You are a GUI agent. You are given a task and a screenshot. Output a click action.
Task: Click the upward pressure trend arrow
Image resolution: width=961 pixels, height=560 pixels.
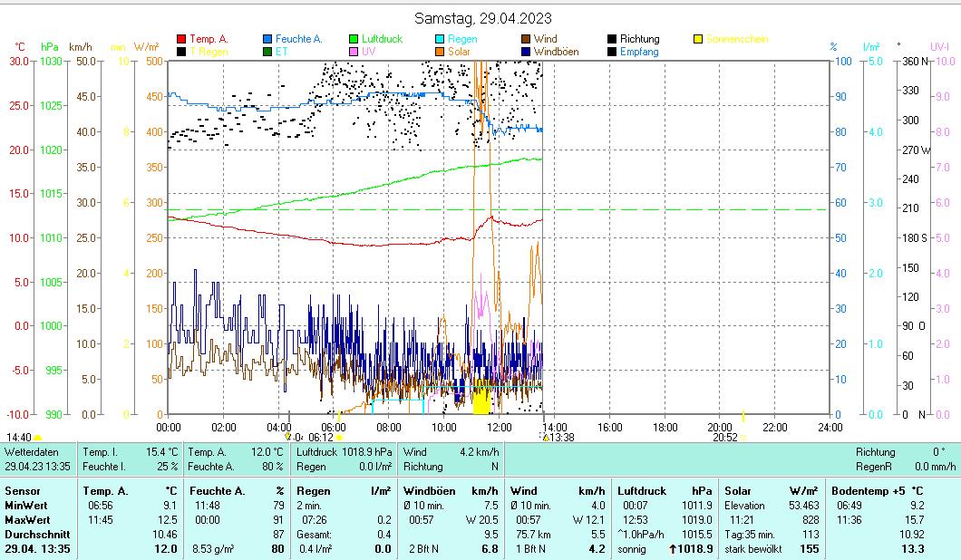[674, 549]
